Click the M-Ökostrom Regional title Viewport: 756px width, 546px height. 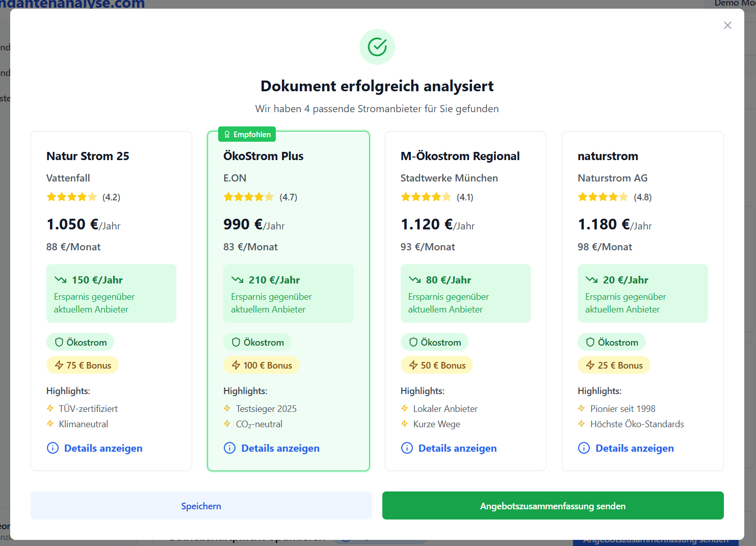pyautogui.click(x=460, y=156)
